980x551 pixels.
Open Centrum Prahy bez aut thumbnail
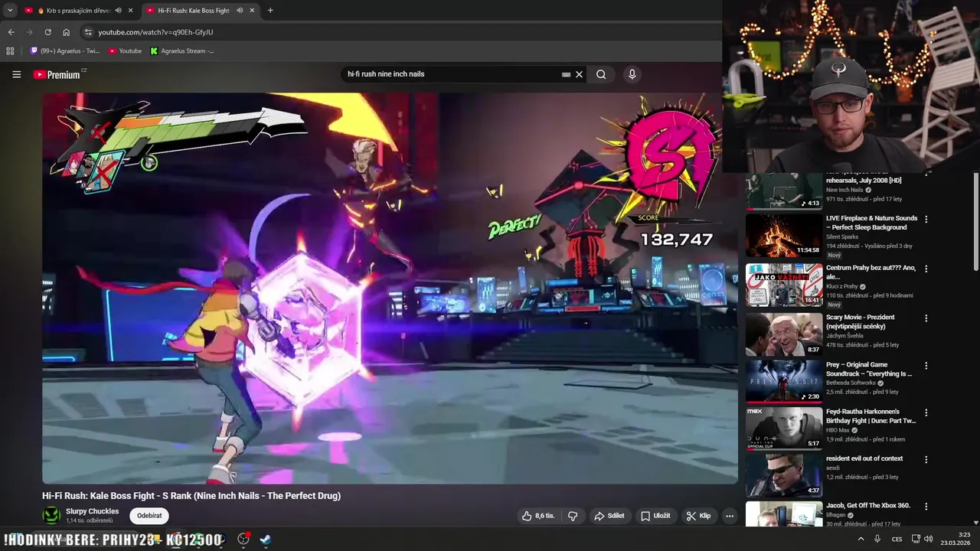[x=784, y=285]
